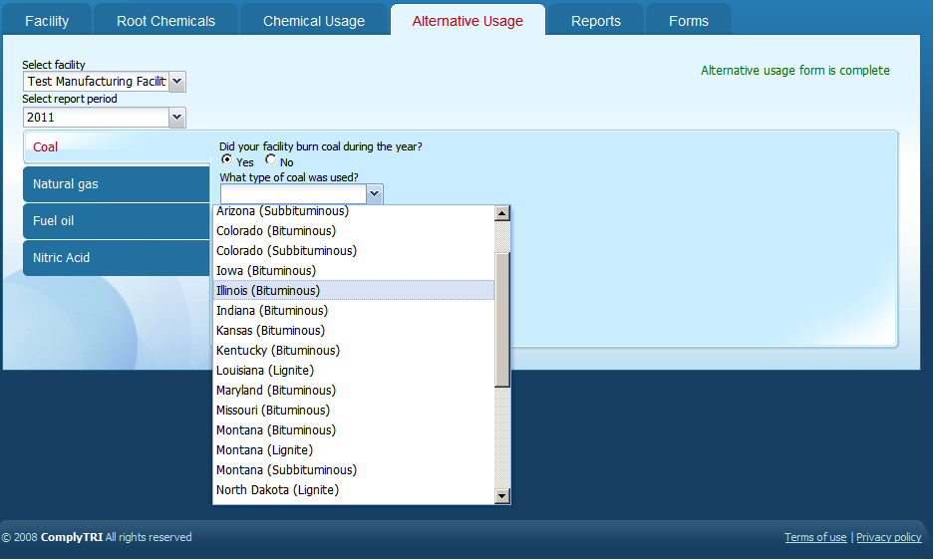Open the Privacy policy link
This screenshot has height=560, width=934.
[888, 537]
